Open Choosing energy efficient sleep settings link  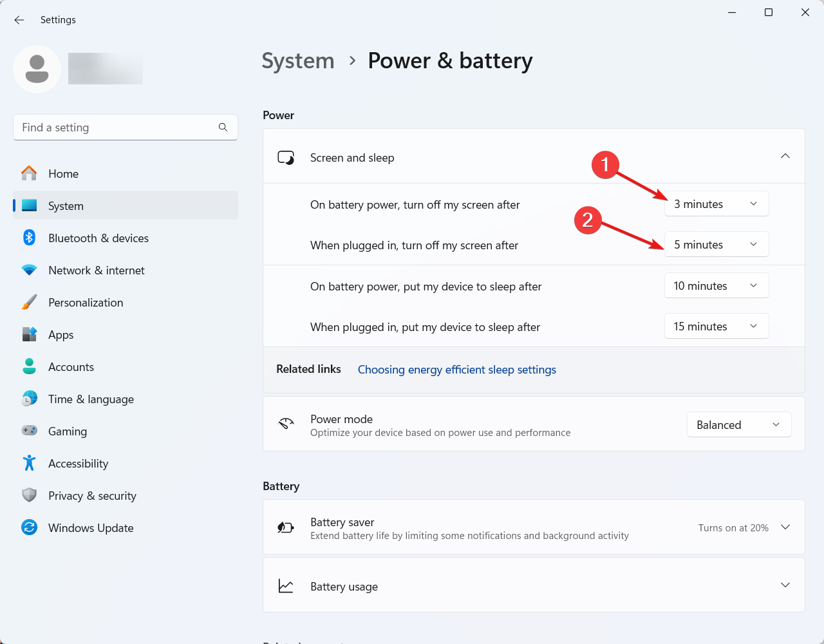tap(457, 370)
